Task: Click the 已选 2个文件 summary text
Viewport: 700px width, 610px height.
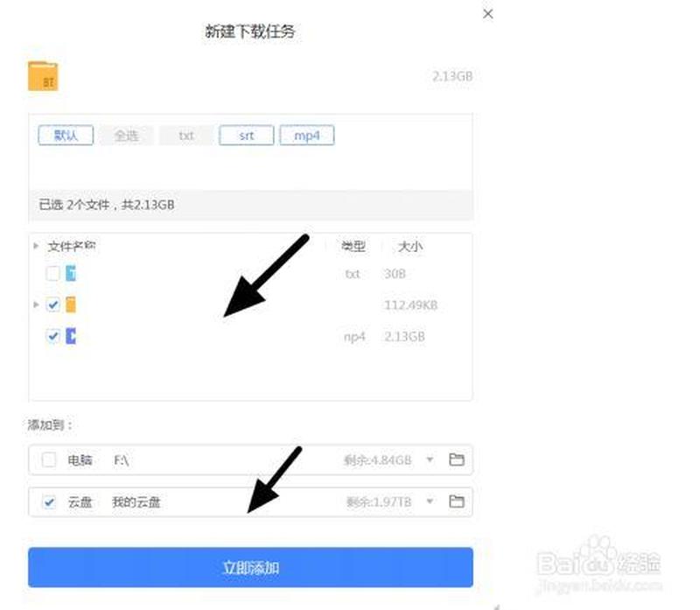Action: 106,205
